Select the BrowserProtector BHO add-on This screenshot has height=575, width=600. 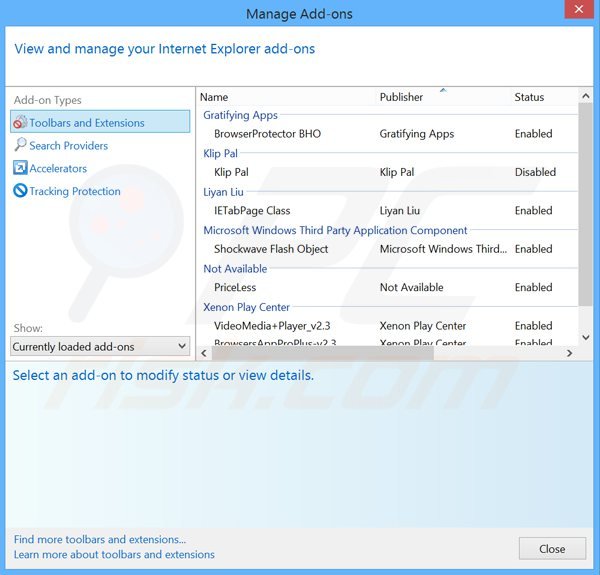pos(267,134)
